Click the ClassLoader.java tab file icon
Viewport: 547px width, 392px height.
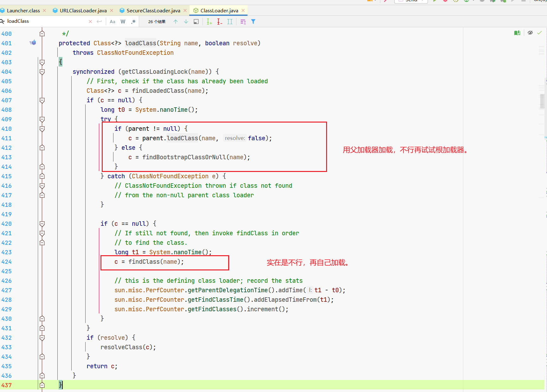[196, 10]
